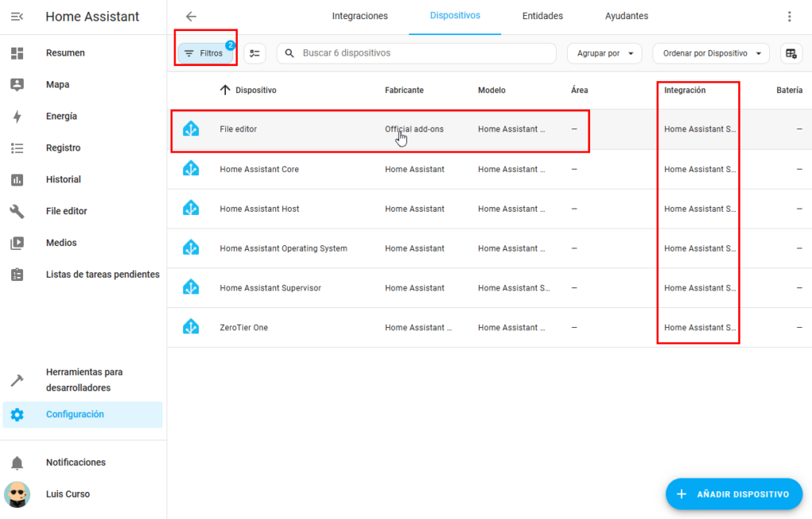Open the ZeroTier One device row

pos(243,328)
